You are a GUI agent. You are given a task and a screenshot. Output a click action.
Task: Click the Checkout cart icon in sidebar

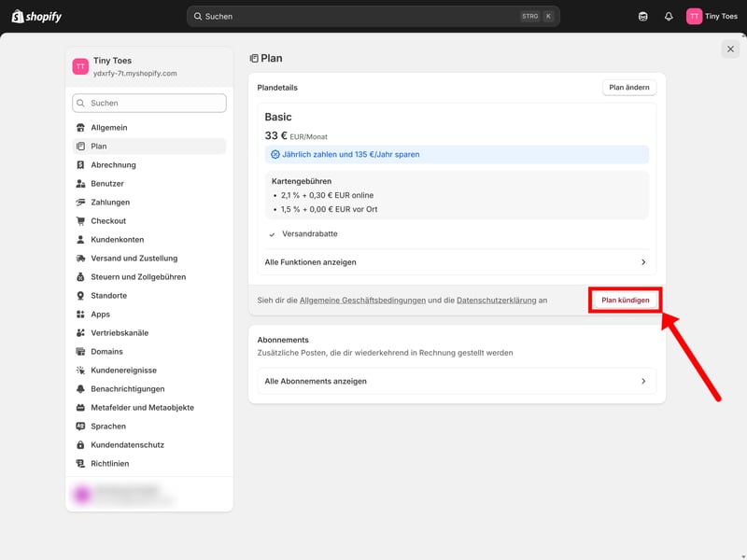click(x=81, y=221)
